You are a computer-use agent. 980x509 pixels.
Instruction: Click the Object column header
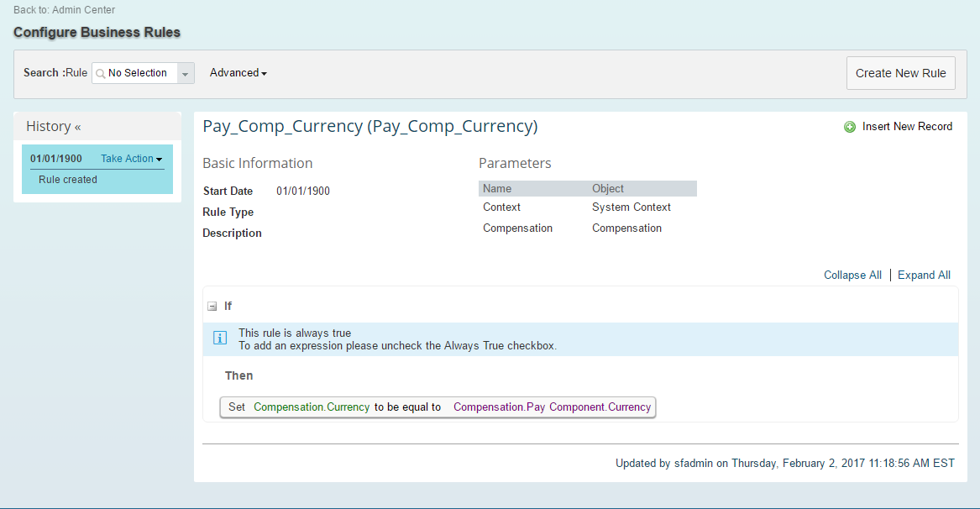607,189
